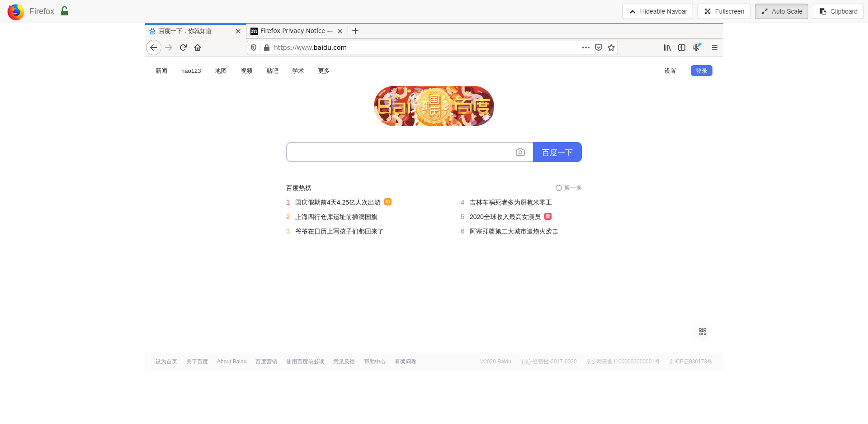The height and width of the screenshot is (424, 868).
Task: Open the Clipboard panel
Action: point(838,11)
